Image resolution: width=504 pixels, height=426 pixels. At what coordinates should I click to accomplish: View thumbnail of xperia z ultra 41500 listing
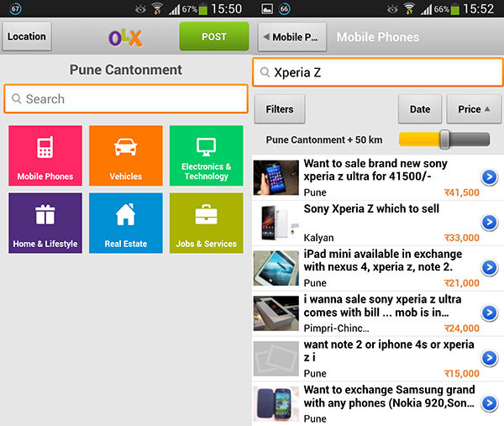point(276,177)
